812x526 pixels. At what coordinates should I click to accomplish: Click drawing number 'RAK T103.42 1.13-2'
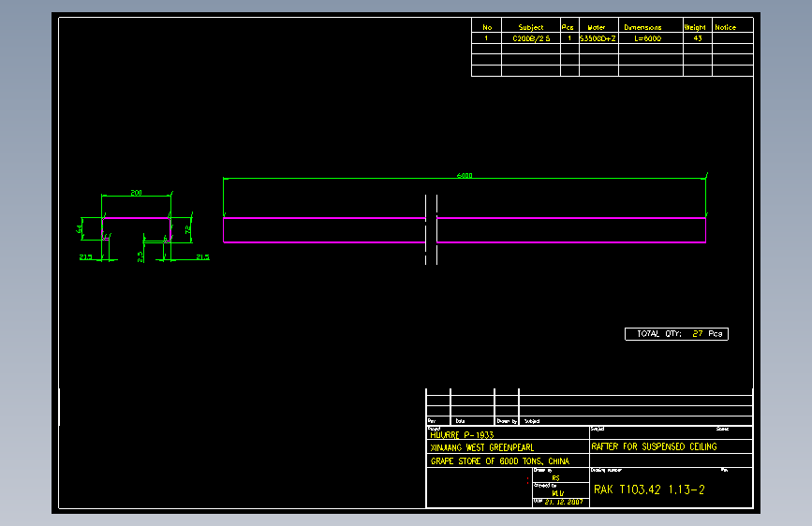point(649,489)
